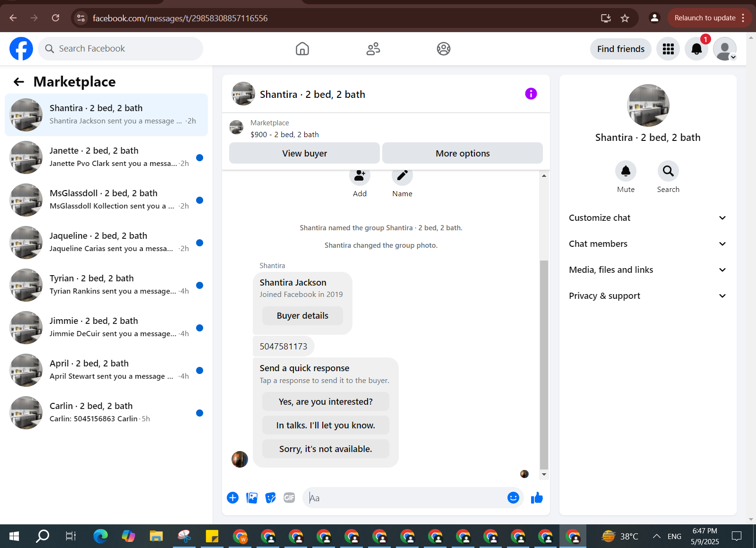Open the Shantira conversation in the list
This screenshot has width=756, height=548.
click(106, 115)
